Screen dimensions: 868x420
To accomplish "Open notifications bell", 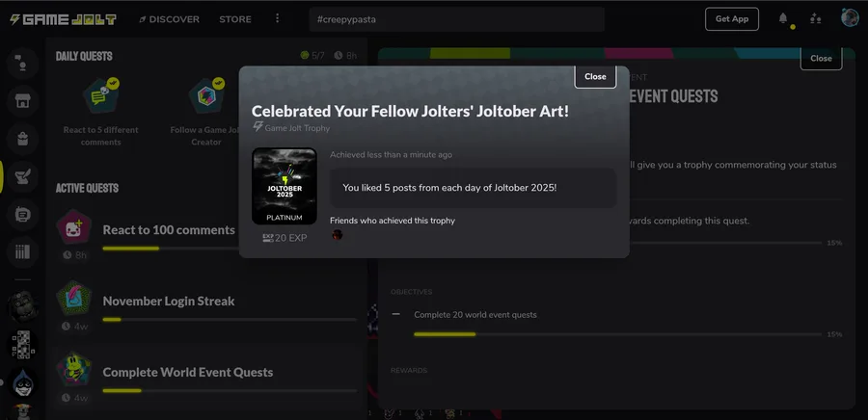I will (x=783, y=18).
